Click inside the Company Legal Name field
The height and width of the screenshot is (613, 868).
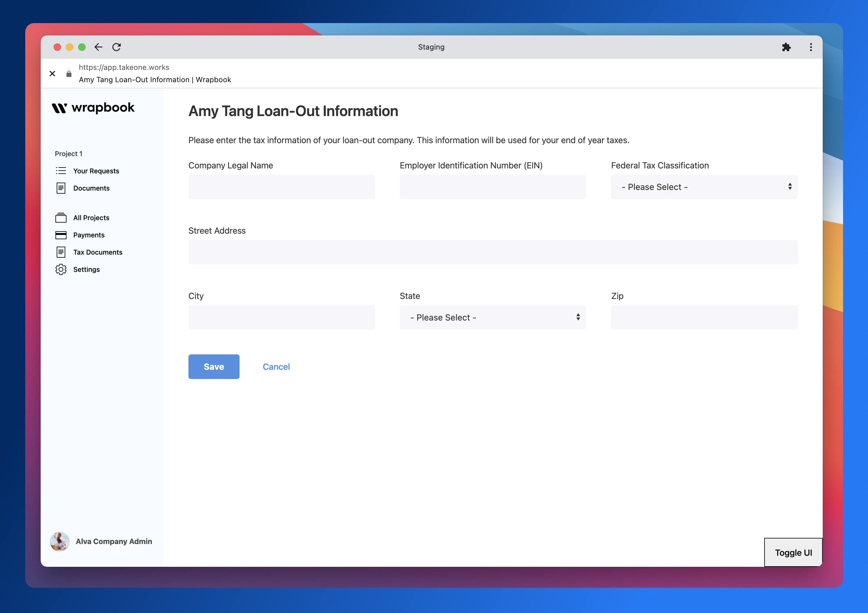pos(281,187)
